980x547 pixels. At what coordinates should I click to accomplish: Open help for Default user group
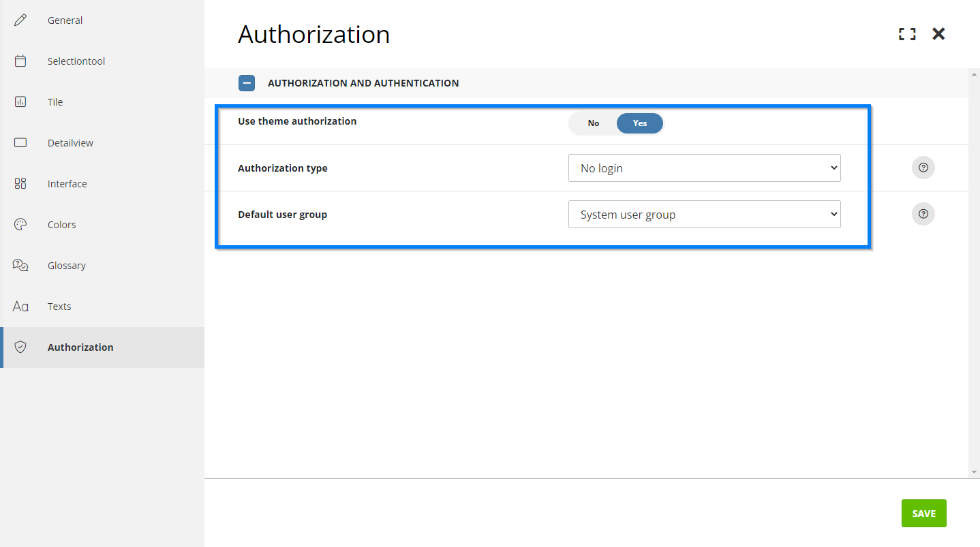click(923, 214)
